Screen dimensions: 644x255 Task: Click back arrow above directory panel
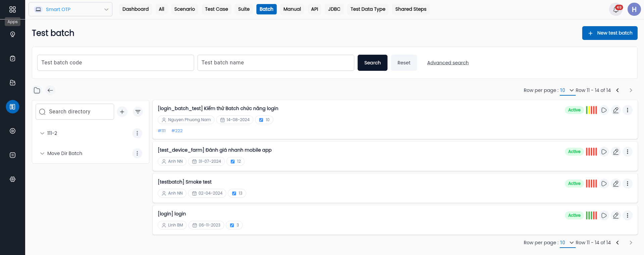[x=50, y=90]
